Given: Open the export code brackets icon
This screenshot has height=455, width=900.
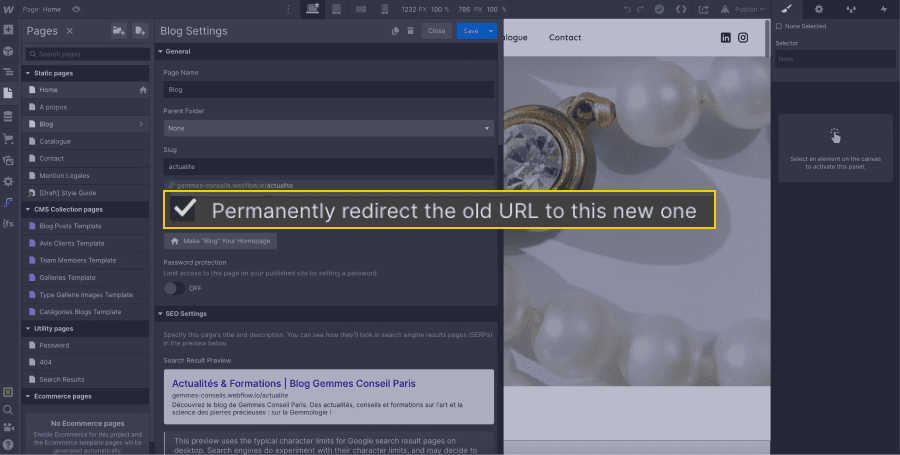Looking at the screenshot, I should coord(681,9).
